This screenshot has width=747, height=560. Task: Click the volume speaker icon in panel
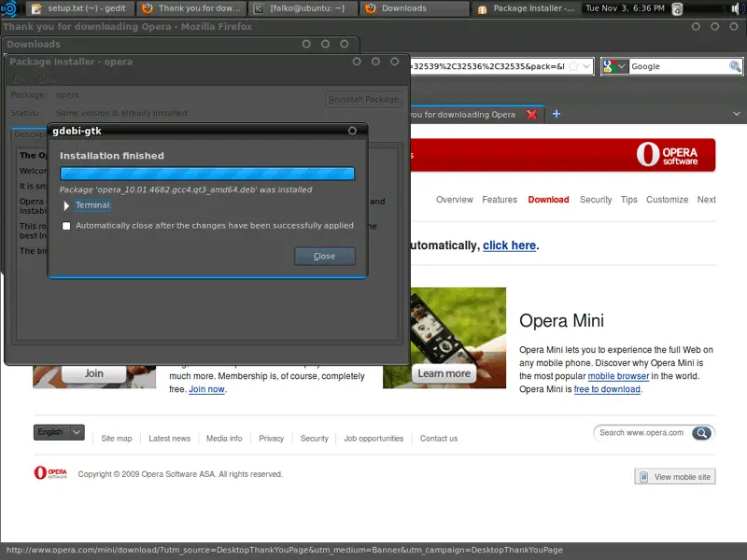[736, 8]
